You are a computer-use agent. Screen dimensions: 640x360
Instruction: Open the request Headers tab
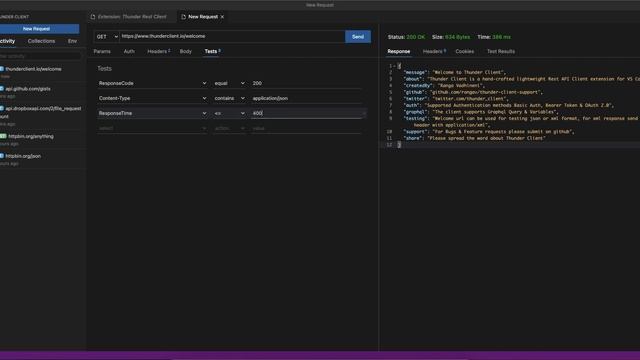coord(158,51)
